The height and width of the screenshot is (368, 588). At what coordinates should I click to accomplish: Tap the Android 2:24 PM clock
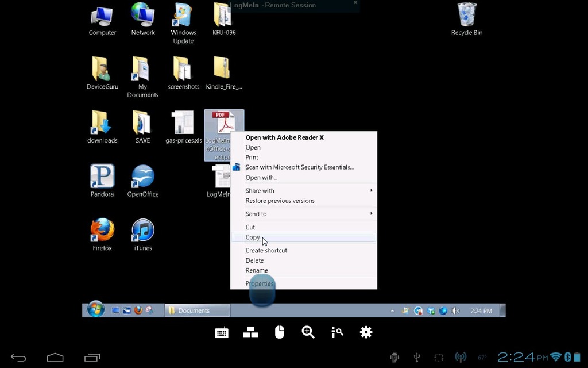tap(523, 356)
